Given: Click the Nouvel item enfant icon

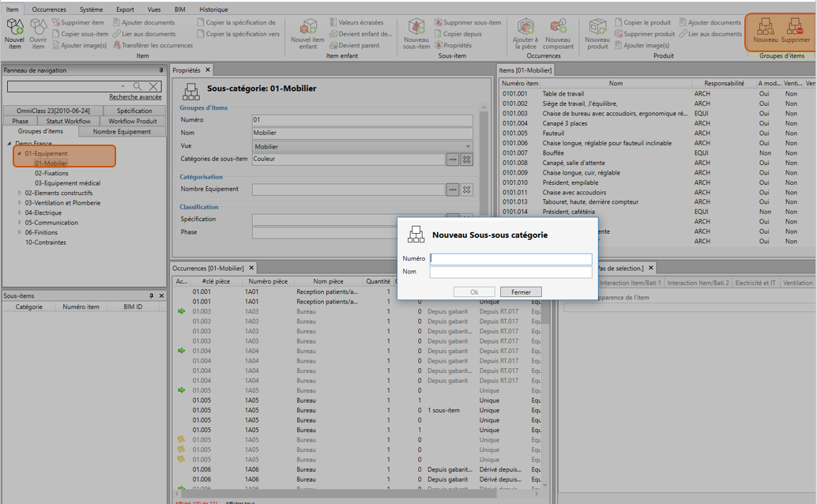Looking at the screenshot, I should pyautogui.click(x=307, y=33).
